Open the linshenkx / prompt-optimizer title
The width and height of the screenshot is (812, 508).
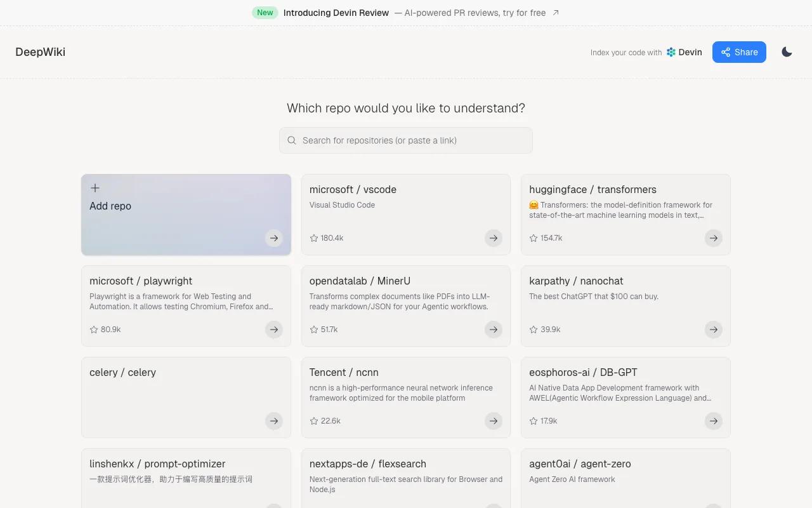click(x=157, y=464)
